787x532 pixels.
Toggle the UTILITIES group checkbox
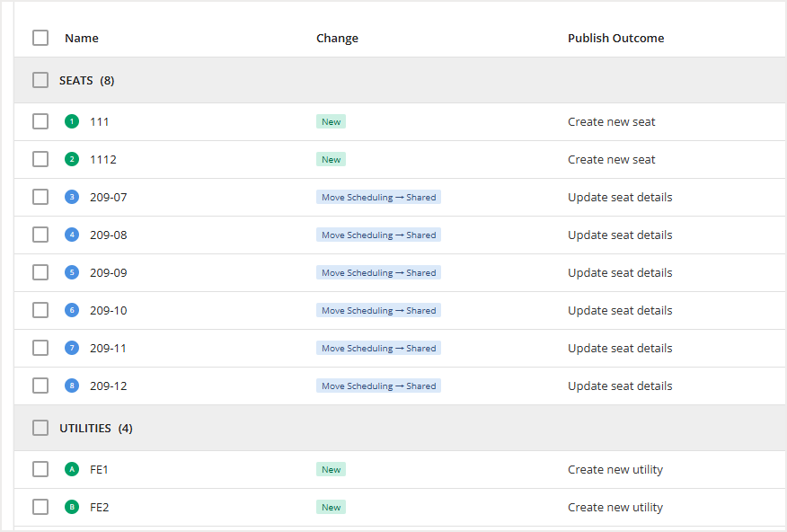pos(40,428)
